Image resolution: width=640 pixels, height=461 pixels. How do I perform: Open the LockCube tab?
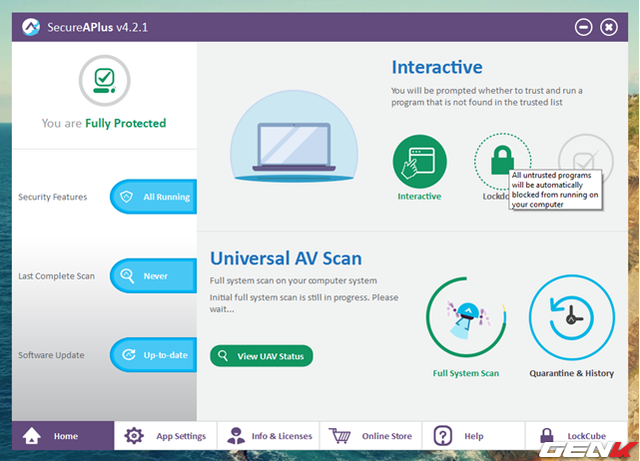point(576,436)
